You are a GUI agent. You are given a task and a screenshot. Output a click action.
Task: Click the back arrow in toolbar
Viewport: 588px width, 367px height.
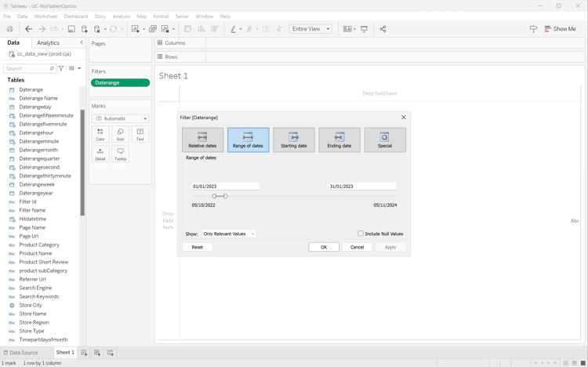point(29,29)
